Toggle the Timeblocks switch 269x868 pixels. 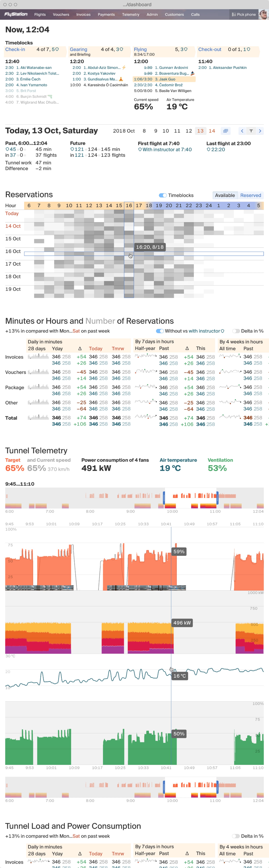(x=163, y=195)
